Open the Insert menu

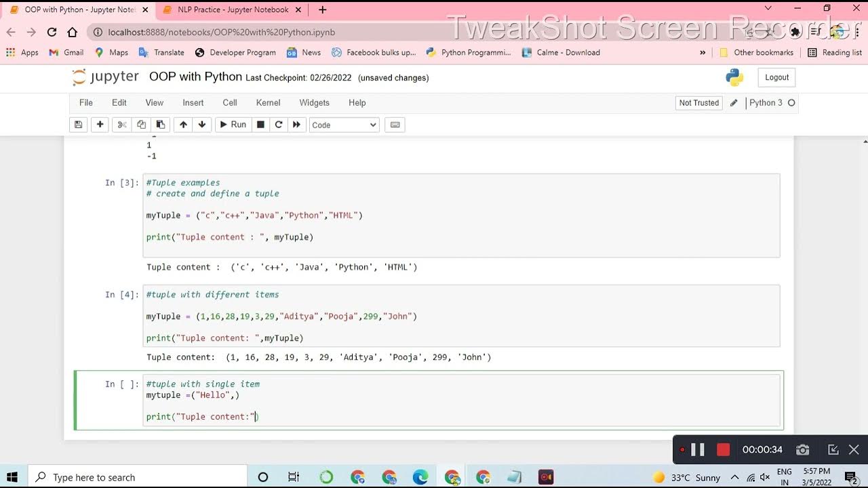tap(193, 103)
